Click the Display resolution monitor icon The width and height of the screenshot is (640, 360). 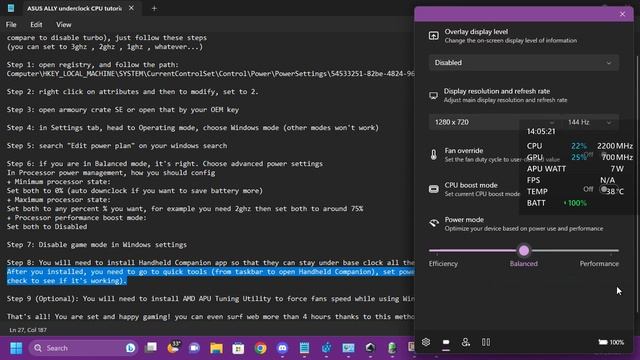click(433, 96)
